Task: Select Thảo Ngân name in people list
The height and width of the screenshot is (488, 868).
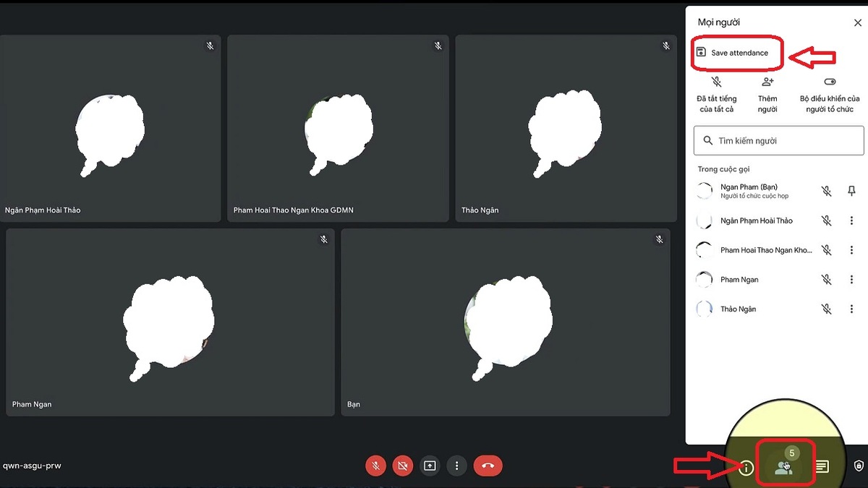Action: (738, 309)
